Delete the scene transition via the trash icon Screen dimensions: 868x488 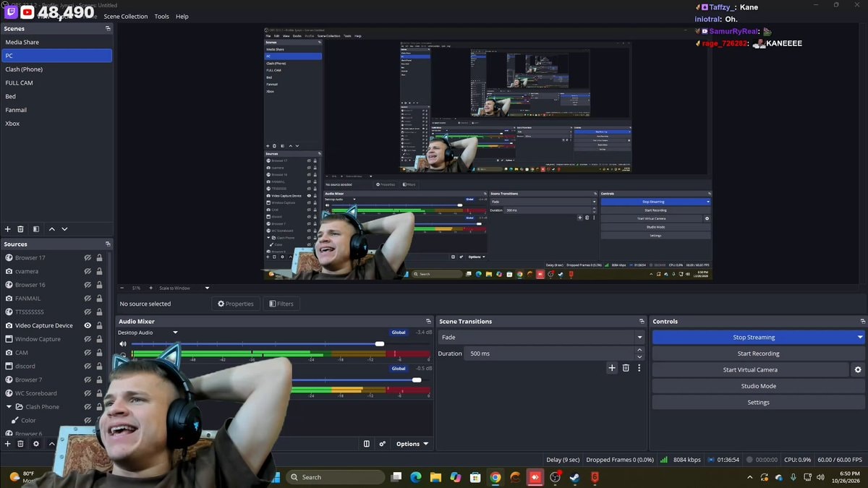(x=626, y=368)
